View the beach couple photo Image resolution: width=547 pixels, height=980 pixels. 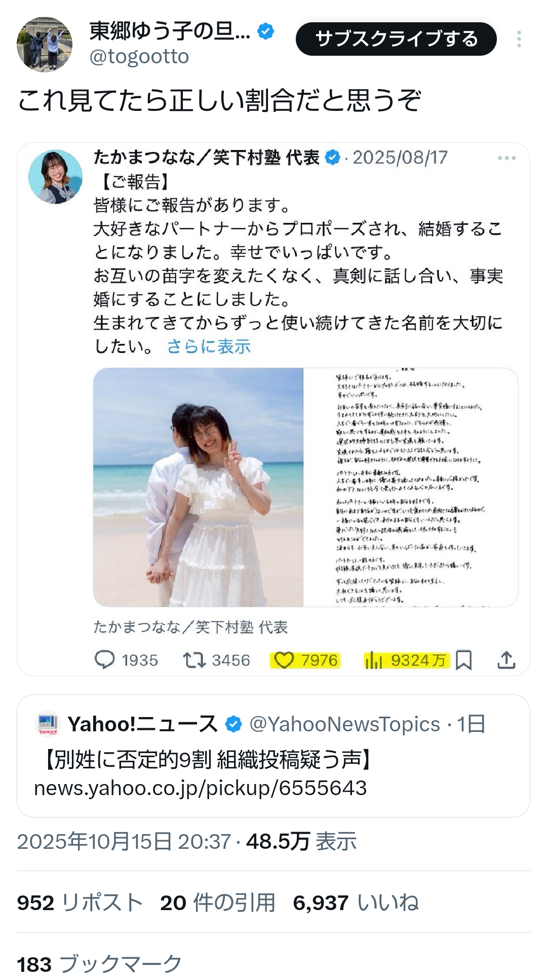pyautogui.click(x=198, y=487)
